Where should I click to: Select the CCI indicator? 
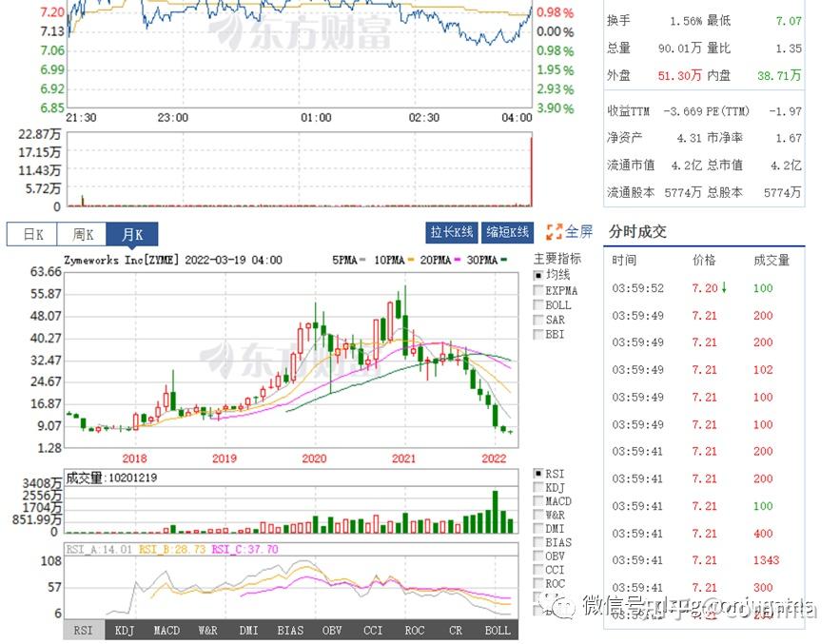372,630
